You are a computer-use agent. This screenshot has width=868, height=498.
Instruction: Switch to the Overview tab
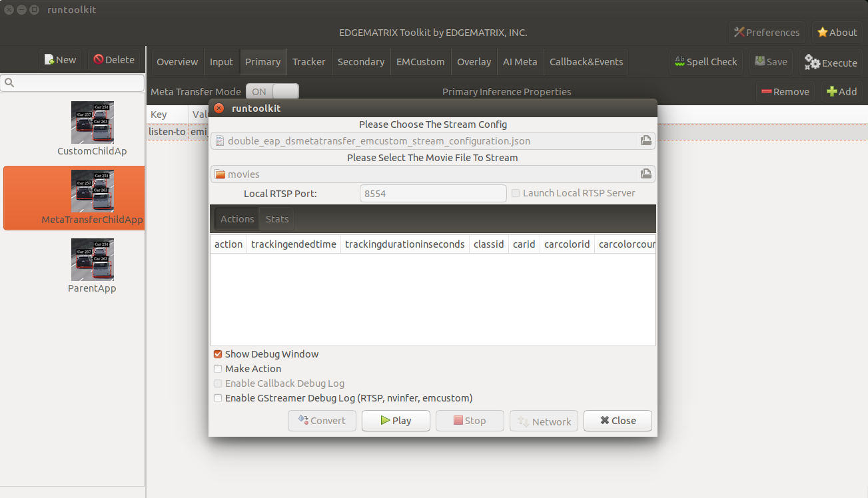(x=177, y=62)
